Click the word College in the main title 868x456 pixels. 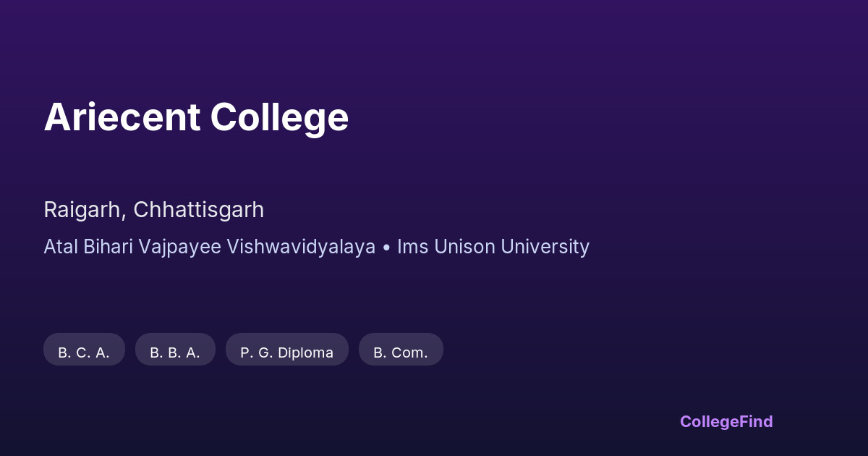279,117
